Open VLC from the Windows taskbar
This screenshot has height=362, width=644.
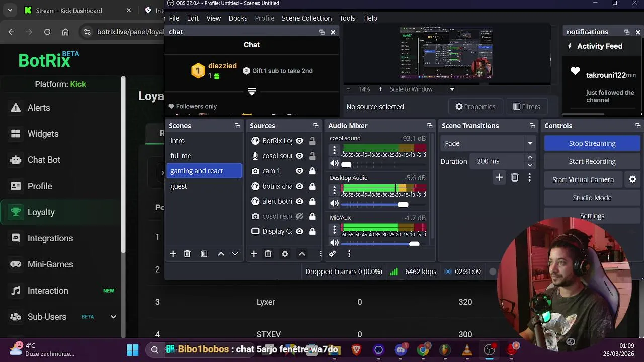467,349
